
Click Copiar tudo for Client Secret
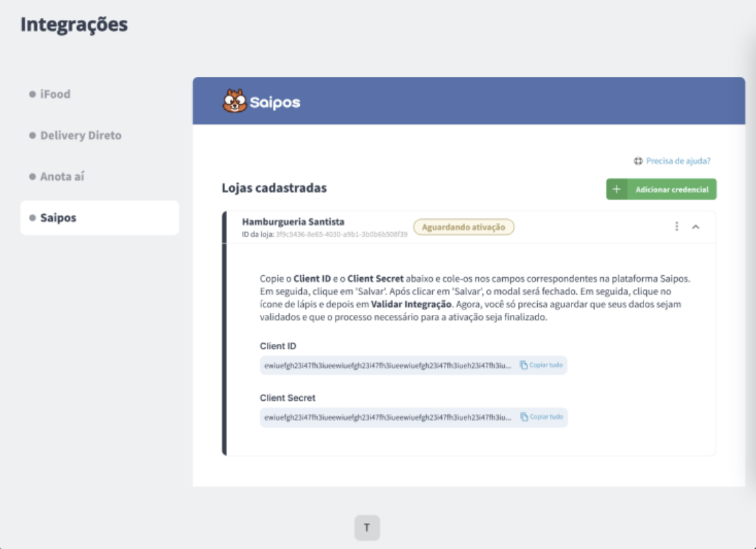coord(546,417)
